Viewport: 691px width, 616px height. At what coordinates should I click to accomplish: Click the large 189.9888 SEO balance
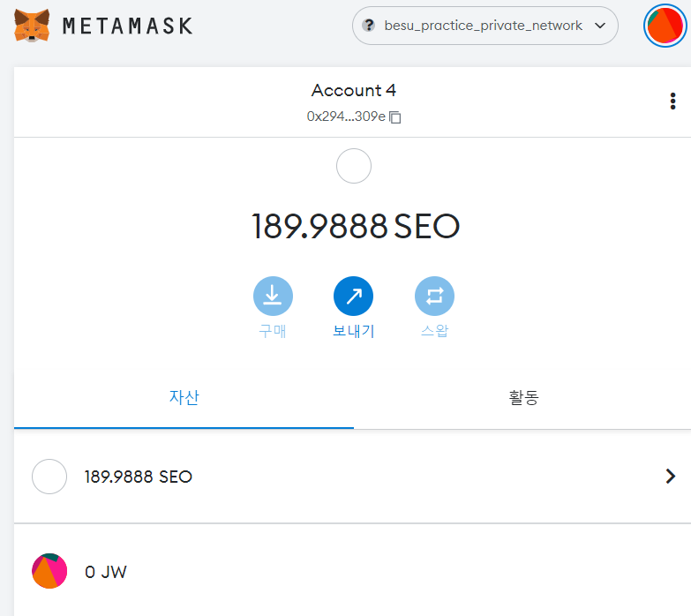[355, 227]
